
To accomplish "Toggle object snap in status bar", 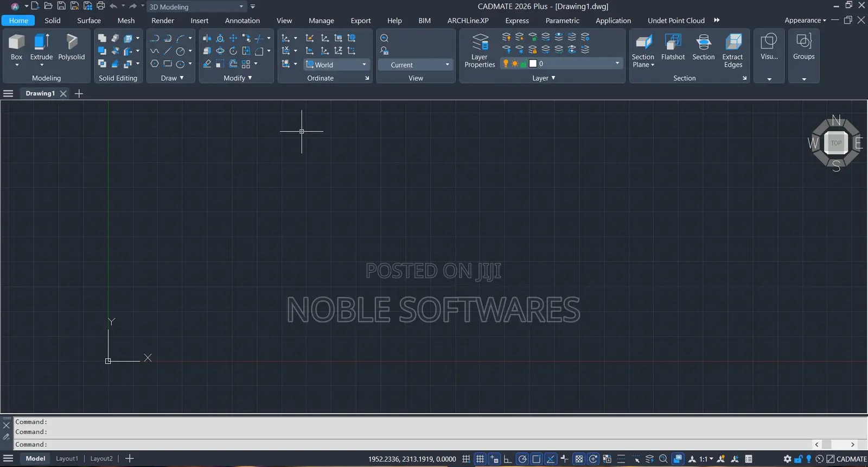I will (x=537, y=459).
